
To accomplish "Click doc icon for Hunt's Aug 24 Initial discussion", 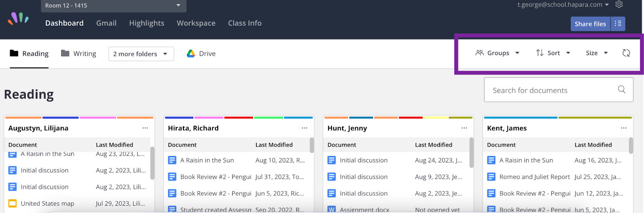I will (x=332, y=160).
